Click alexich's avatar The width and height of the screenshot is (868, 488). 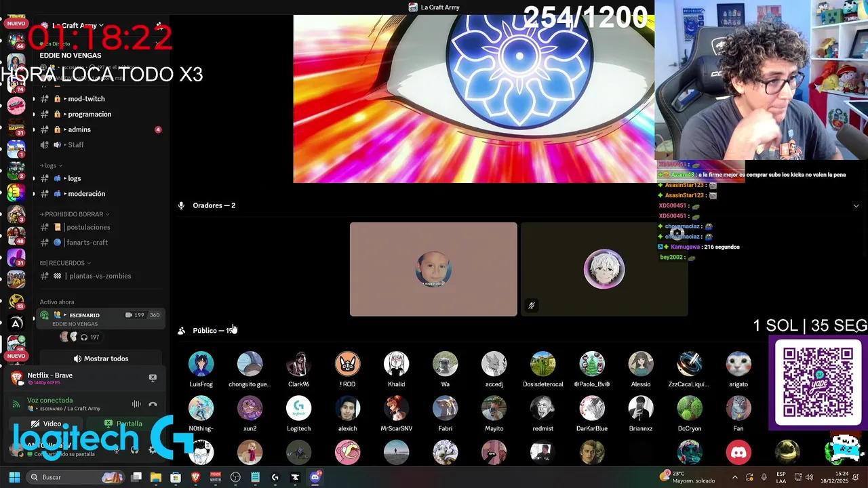point(347,409)
